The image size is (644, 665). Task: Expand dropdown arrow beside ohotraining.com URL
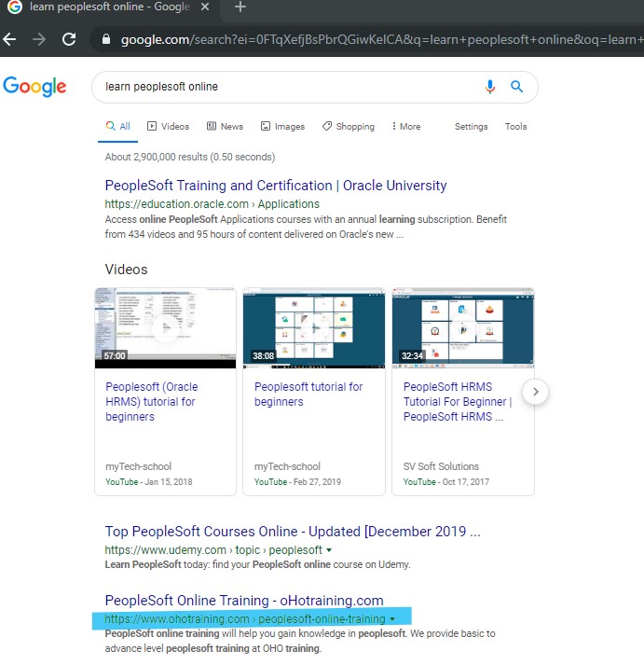click(392, 619)
